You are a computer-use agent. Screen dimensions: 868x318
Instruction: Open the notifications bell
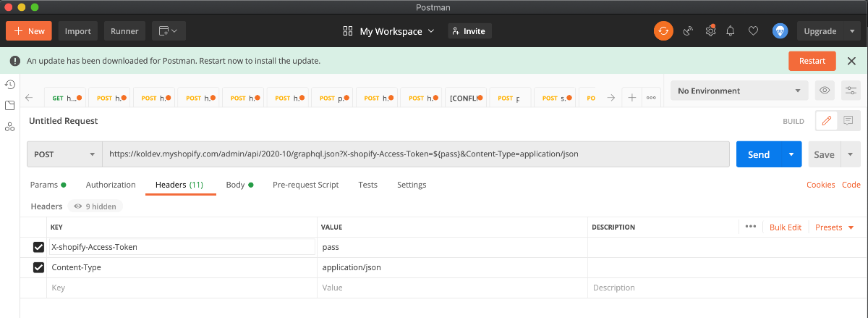pos(731,31)
